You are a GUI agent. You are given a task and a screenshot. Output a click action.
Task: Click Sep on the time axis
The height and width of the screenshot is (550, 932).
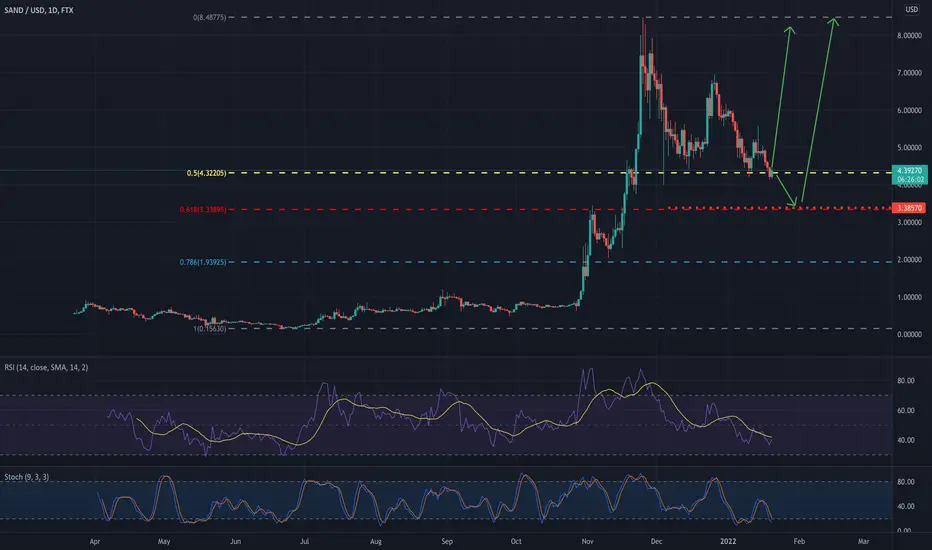tap(447, 541)
